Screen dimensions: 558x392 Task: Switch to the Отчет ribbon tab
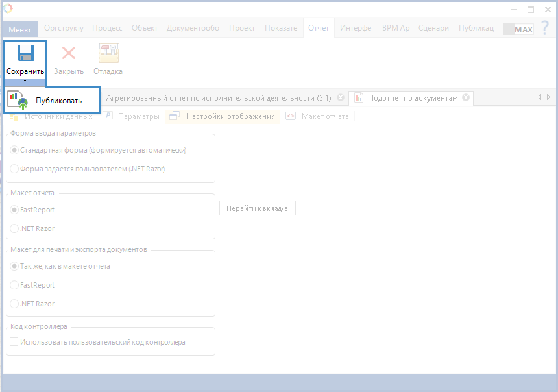pyautogui.click(x=318, y=28)
